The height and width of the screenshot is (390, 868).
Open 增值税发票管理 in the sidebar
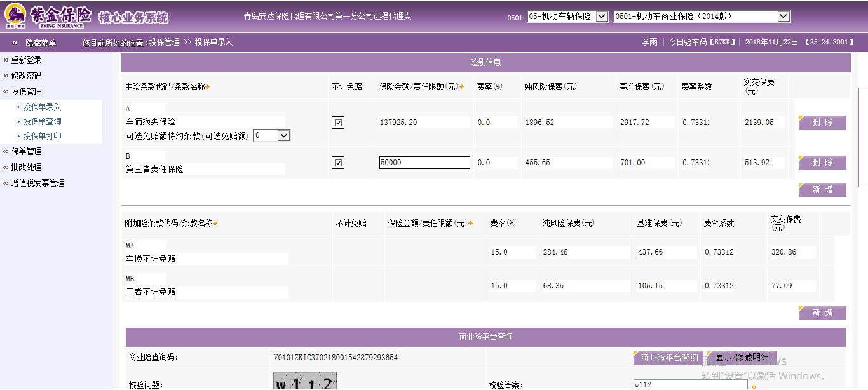coord(37,183)
